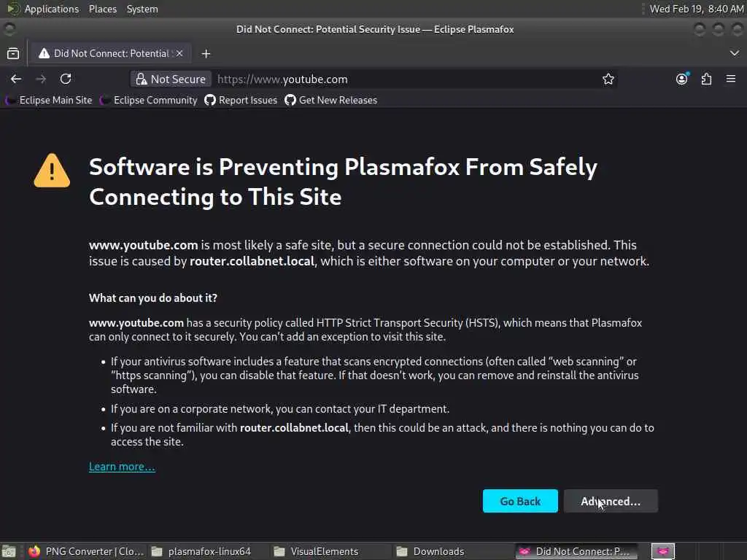Switch to PNG Converter taskbar window

[86, 551]
